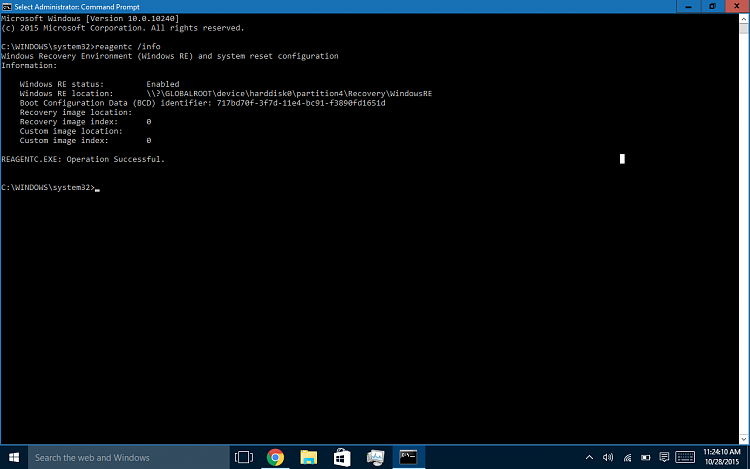Viewport: 750px width, 469px height.
Task: Open the touch keyboard tray icon
Action: (685, 458)
